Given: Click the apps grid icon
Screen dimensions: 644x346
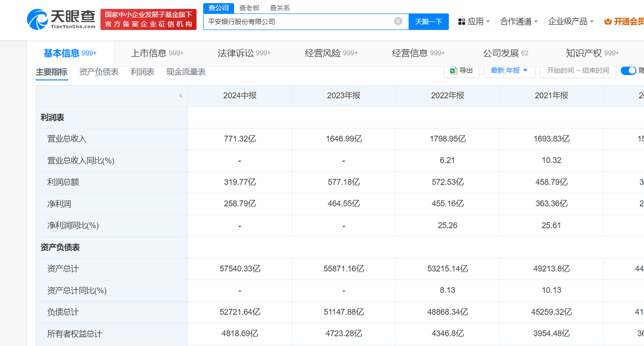Looking at the screenshot, I should [x=462, y=21].
